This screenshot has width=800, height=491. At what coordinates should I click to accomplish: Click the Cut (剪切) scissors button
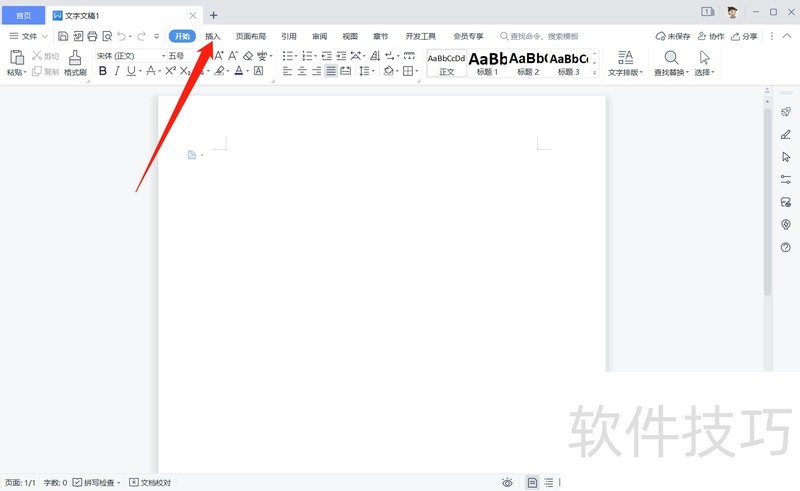click(x=45, y=56)
